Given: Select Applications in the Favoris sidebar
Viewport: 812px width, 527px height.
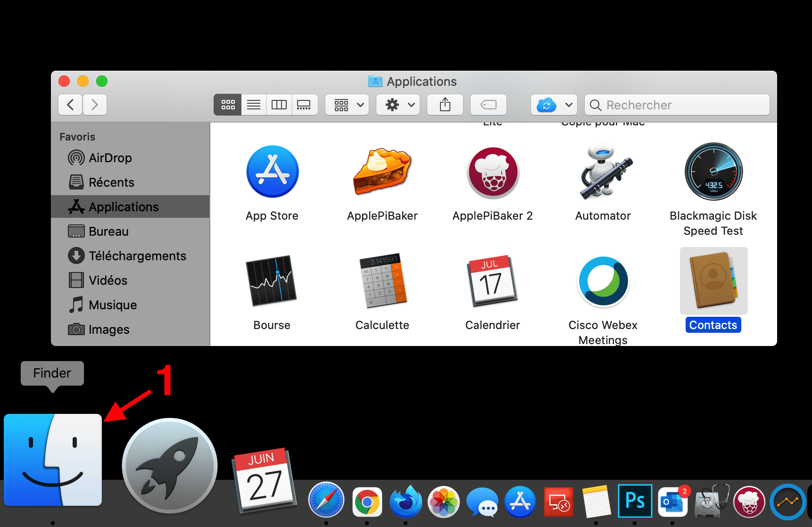Looking at the screenshot, I should (124, 206).
